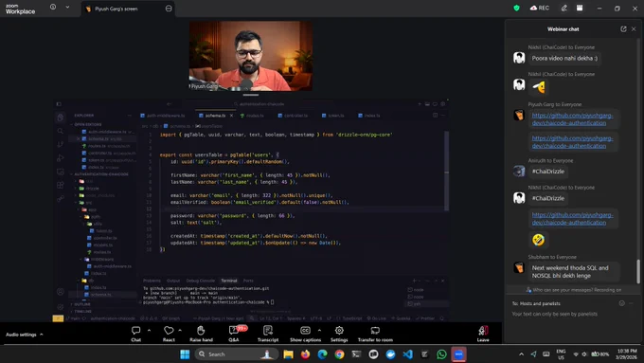Screen dimensions: 644x363
Task: Click the editor vertical scrollbar
Action: tap(446, 171)
